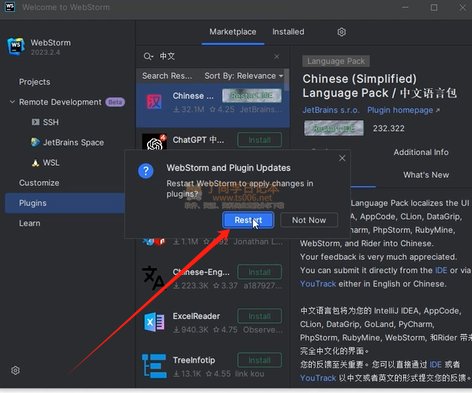Open the WSL entry
The height and width of the screenshot is (393, 472).
pos(51,163)
